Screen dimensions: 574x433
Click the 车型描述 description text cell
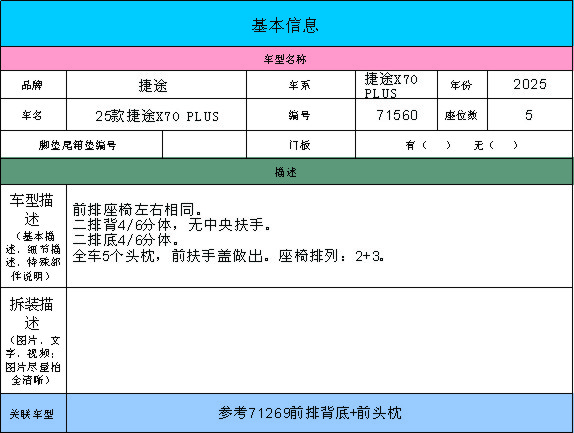coord(320,236)
